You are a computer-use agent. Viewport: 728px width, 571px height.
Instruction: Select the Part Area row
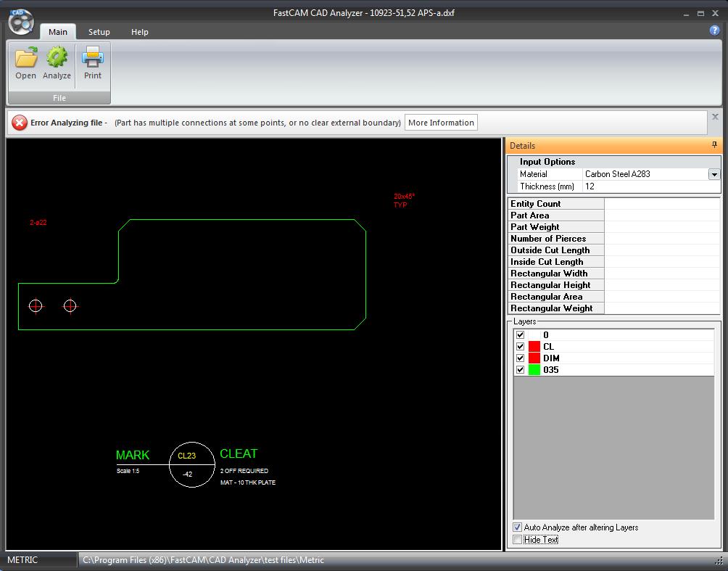point(613,215)
